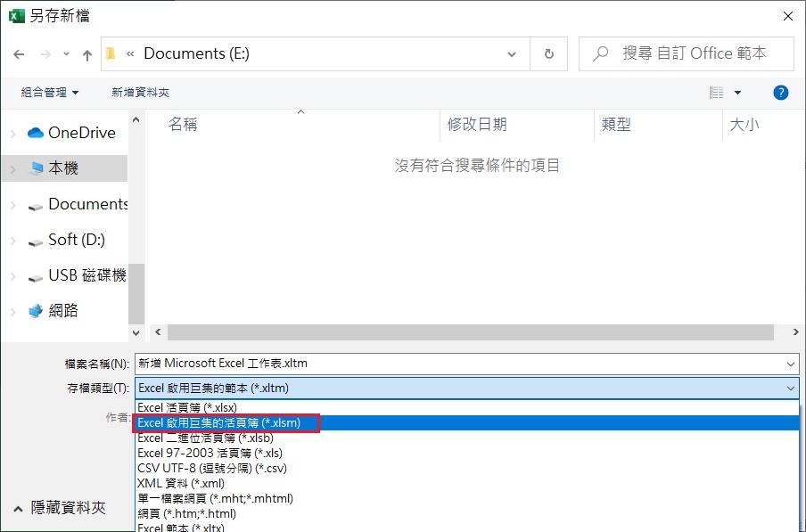Expand the 網路 tree node

[13, 312]
